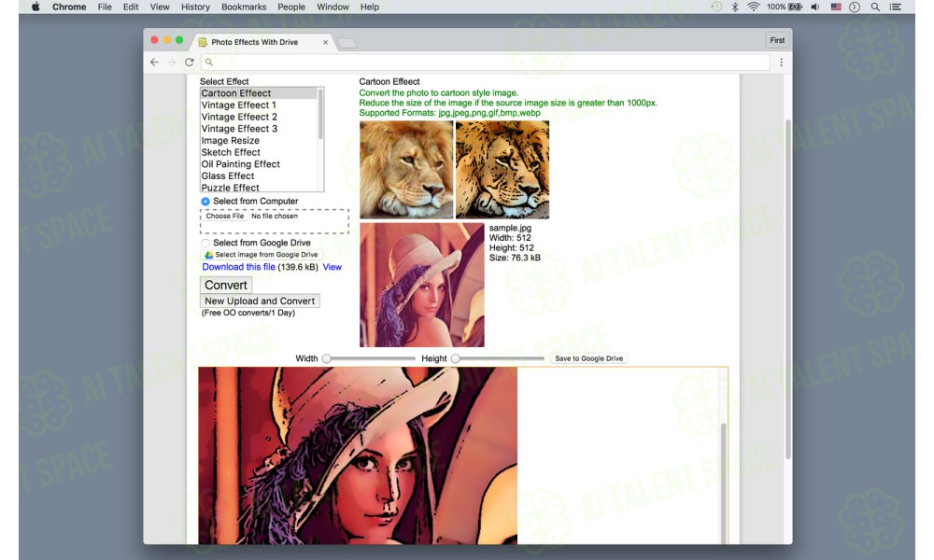934x560 pixels.
Task: Select Cartoon Effeect in effect list
Action: click(259, 93)
